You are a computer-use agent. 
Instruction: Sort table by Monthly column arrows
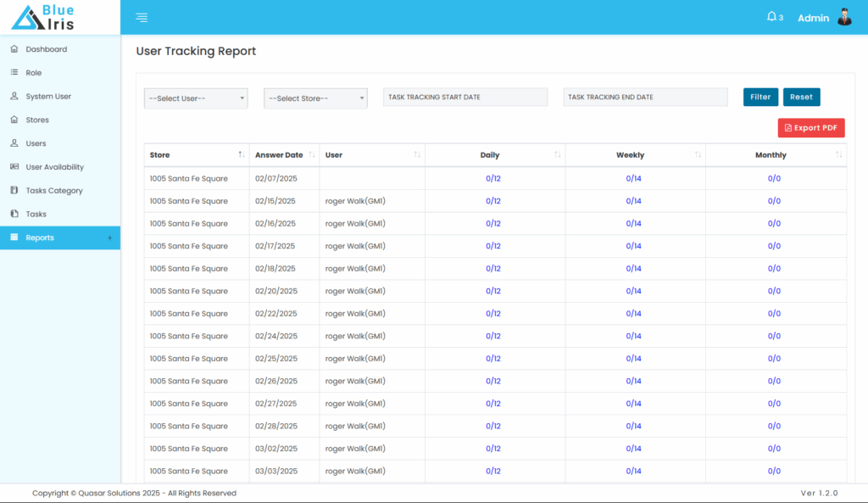[839, 154]
